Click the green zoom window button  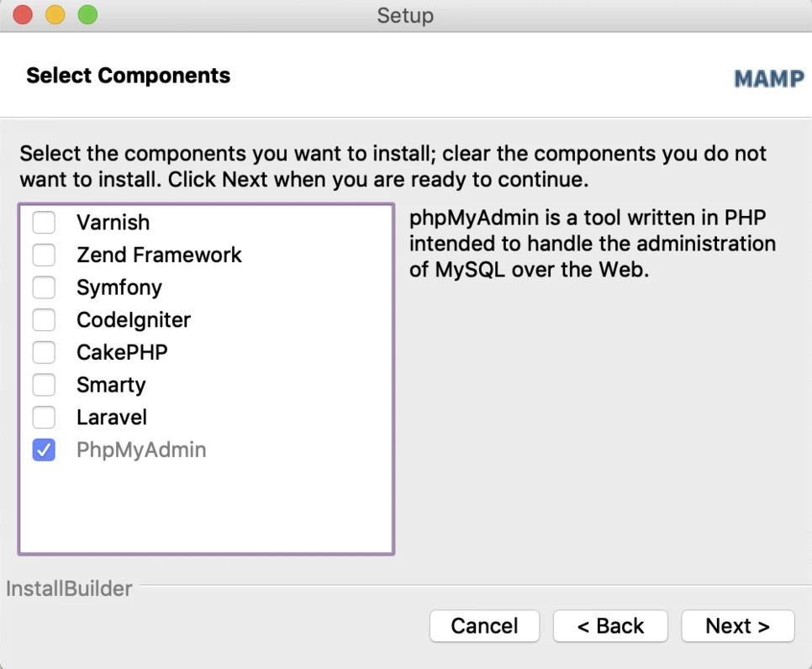coord(87,14)
